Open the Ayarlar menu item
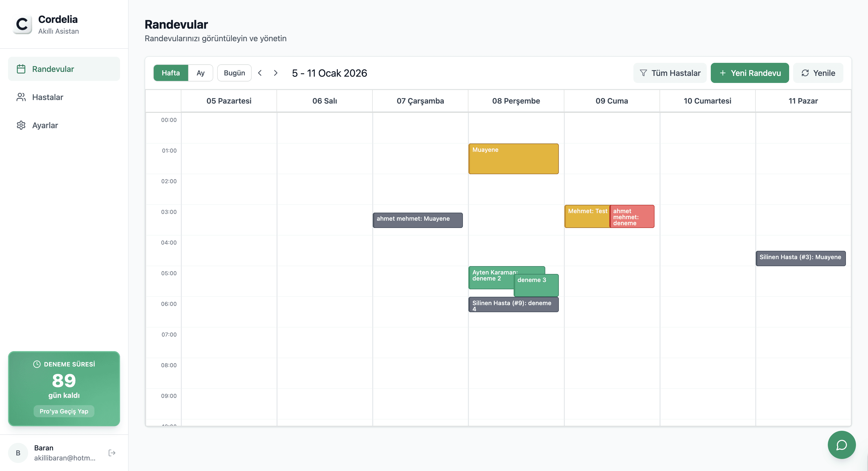The height and width of the screenshot is (471, 868). click(x=45, y=125)
